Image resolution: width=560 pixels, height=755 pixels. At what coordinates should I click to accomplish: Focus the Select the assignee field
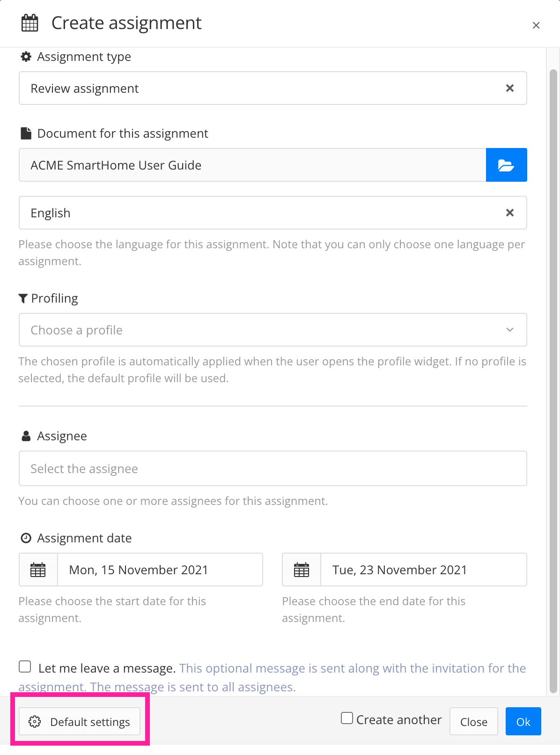click(x=273, y=468)
